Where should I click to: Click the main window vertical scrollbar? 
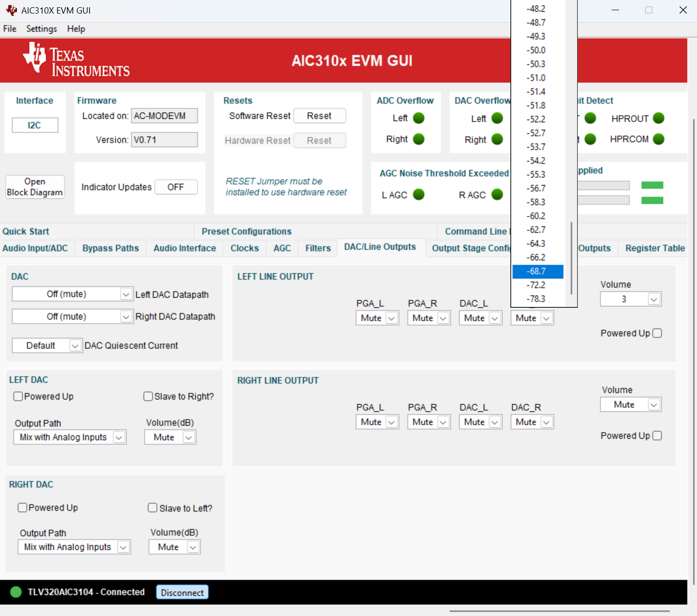pos(694,351)
